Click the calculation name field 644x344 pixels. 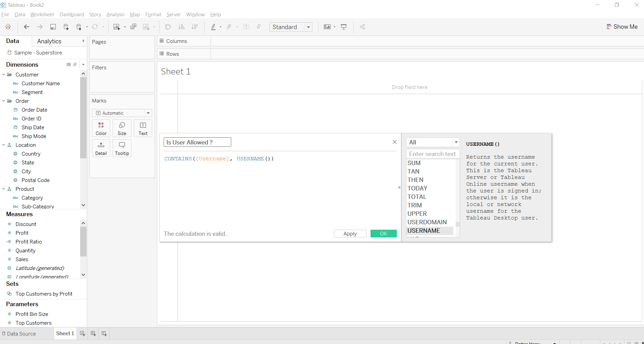197,142
